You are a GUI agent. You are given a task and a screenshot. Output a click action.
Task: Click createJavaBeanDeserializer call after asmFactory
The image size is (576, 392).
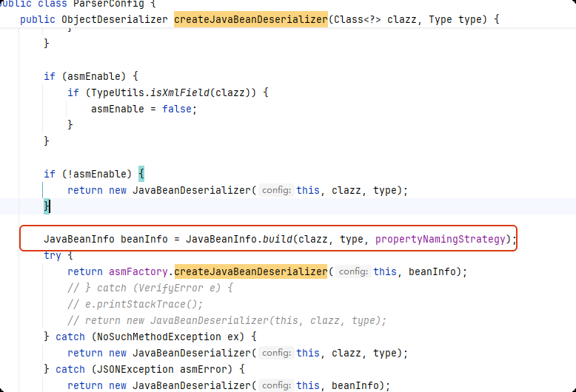(x=251, y=271)
